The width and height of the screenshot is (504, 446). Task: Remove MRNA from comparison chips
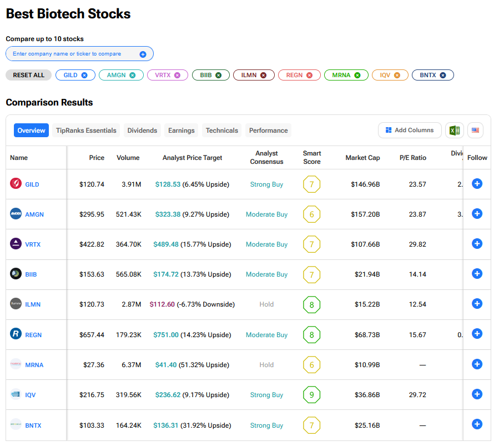[x=357, y=75]
